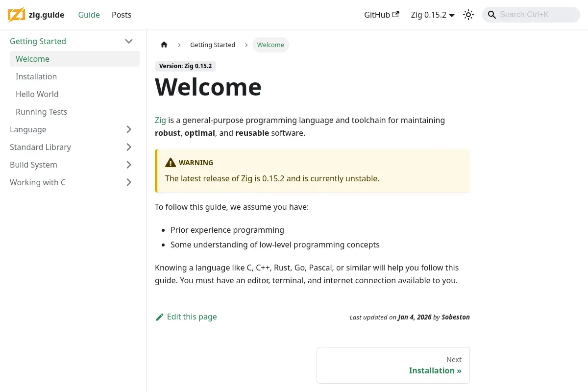588x392 pixels.
Task: Click the Build System sidebar category
Action: pyautogui.click(x=33, y=165)
